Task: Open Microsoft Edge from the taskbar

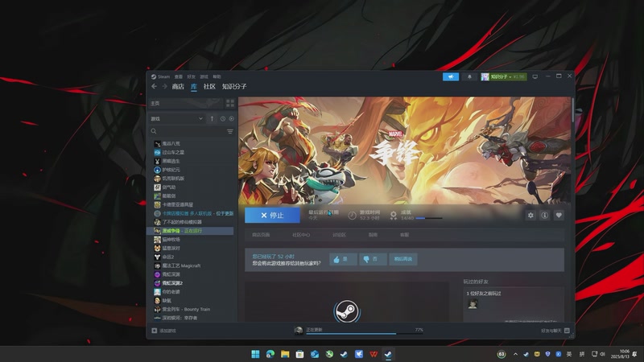Action: (x=270, y=354)
